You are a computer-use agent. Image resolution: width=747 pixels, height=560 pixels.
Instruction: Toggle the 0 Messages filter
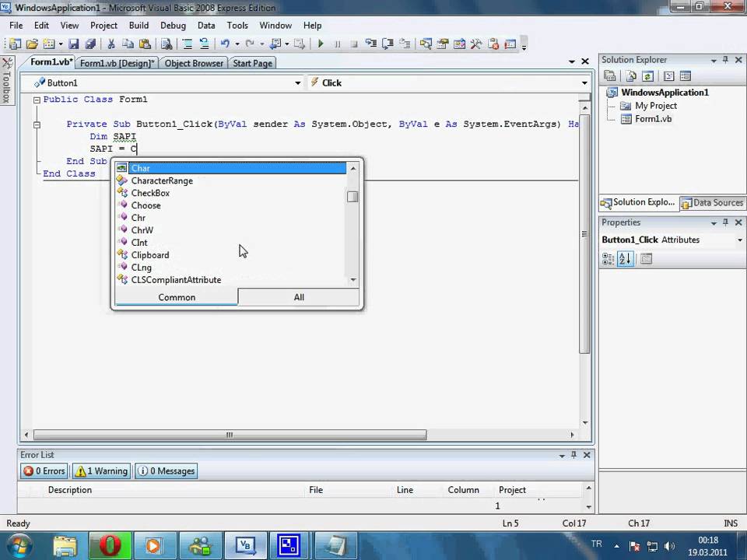167,471
